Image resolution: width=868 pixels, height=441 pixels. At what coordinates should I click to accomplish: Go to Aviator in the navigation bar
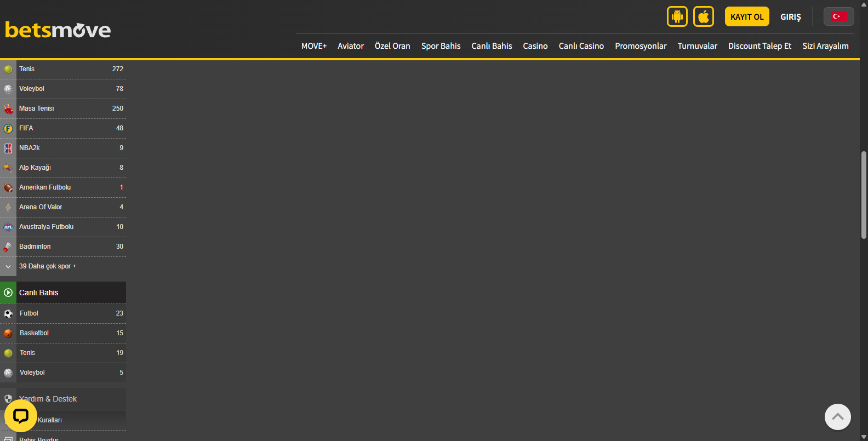tap(350, 46)
